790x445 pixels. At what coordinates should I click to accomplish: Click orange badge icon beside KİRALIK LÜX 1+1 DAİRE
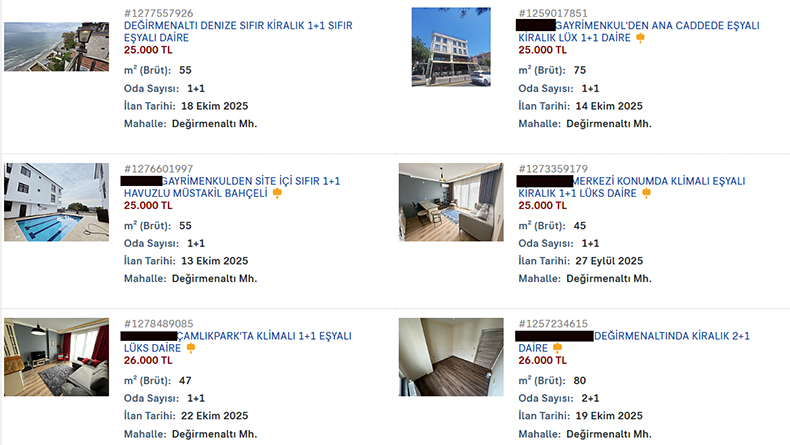[640, 38]
